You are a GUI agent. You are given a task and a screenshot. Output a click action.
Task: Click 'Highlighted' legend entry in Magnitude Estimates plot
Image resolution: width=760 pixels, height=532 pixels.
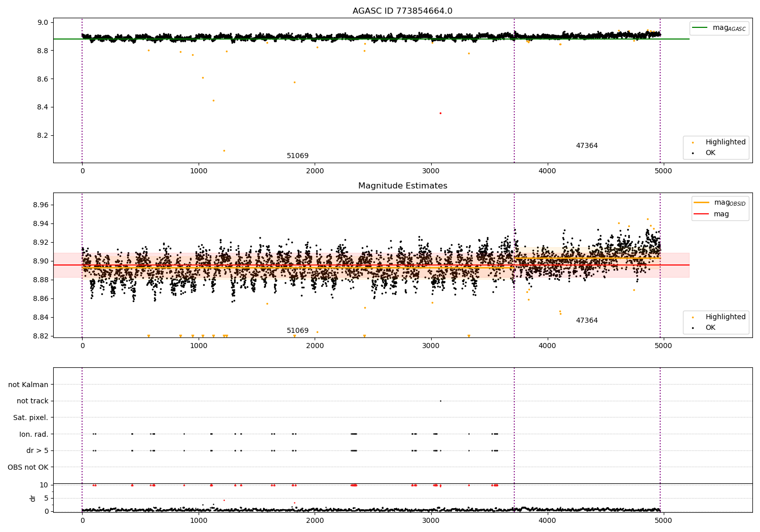point(726,317)
